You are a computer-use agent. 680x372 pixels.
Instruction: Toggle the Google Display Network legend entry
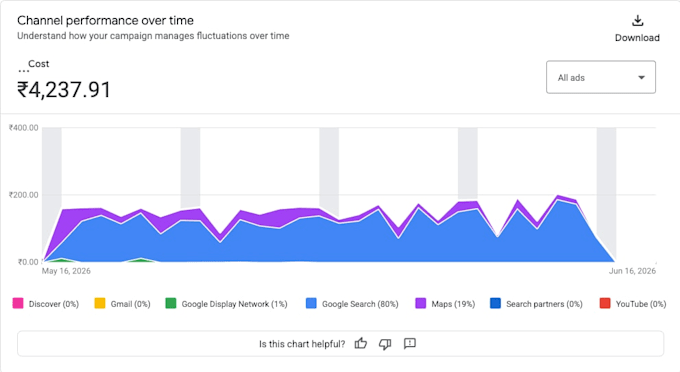226,304
